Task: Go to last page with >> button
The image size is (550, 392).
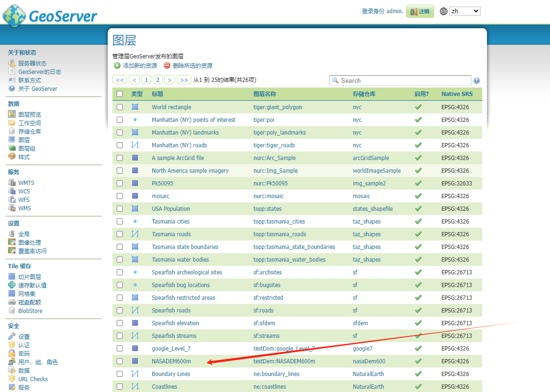Action: [184, 80]
